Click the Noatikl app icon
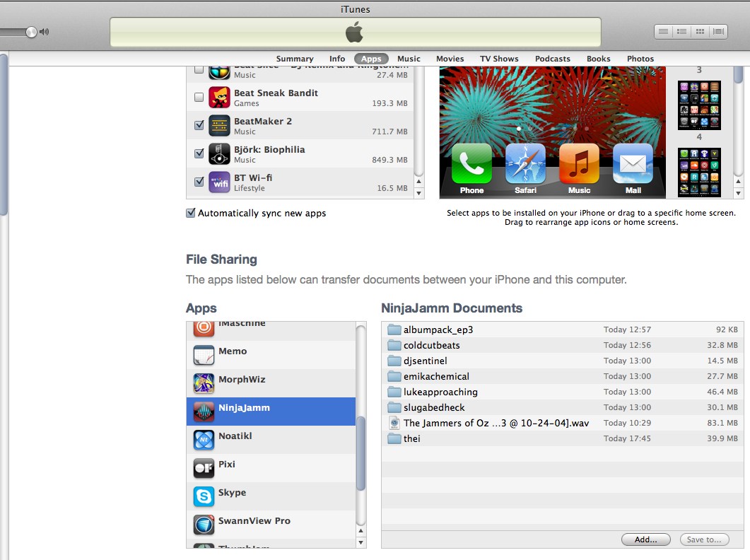This screenshot has width=750, height=560. point(204,440)
